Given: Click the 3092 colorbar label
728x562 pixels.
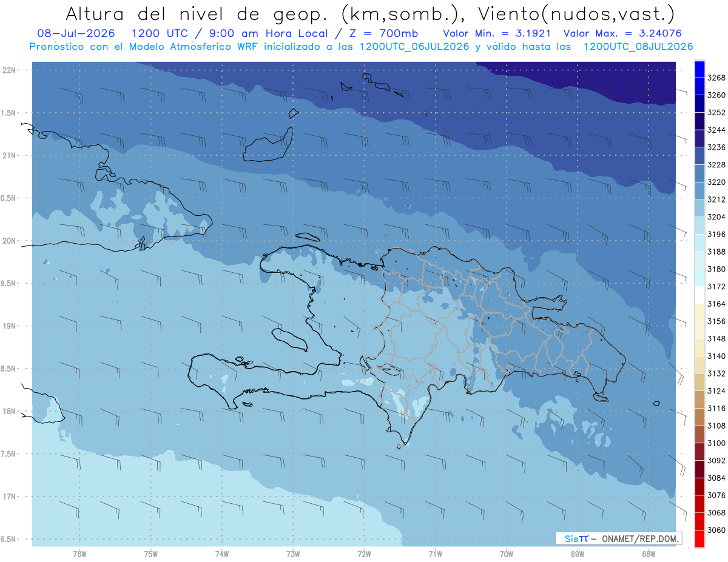Looking at the screenshot, I should point(716,461).
